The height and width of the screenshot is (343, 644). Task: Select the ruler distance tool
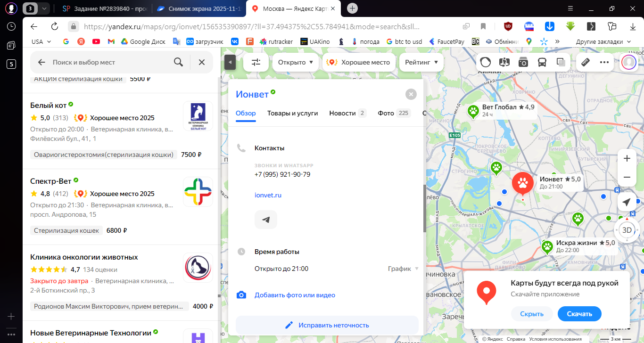pyautogui.click(x=586, y=62)
